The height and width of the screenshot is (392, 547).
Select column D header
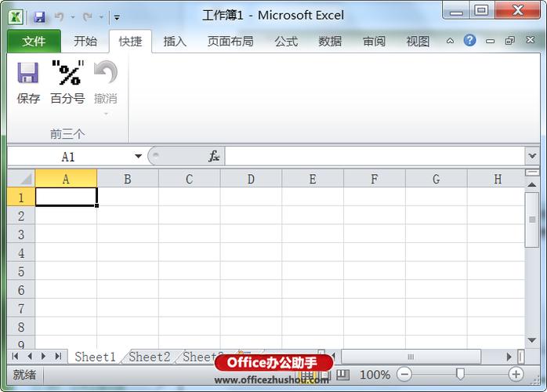[252, 179]
